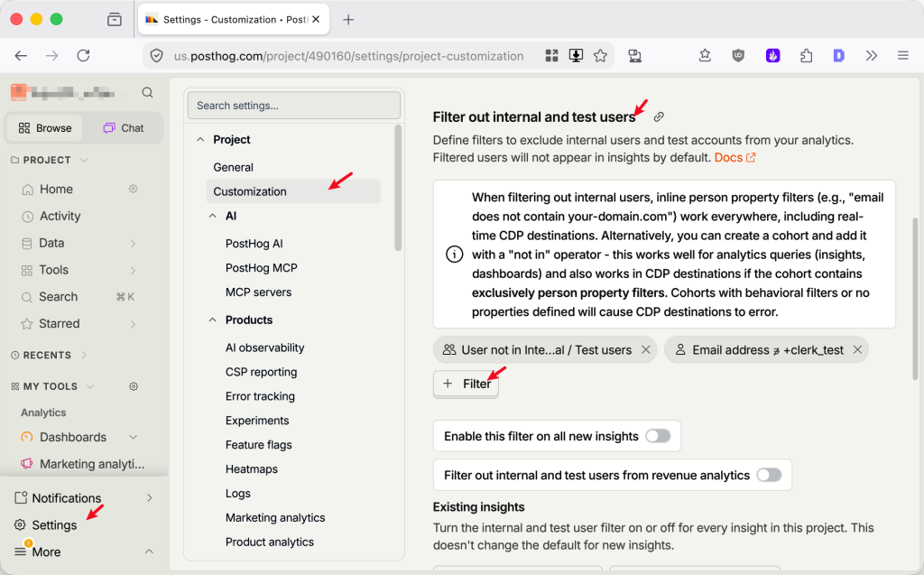The height and width of the screenshot is (575, 924).
Task: Open a new browser tab
Action: [348, 20]
